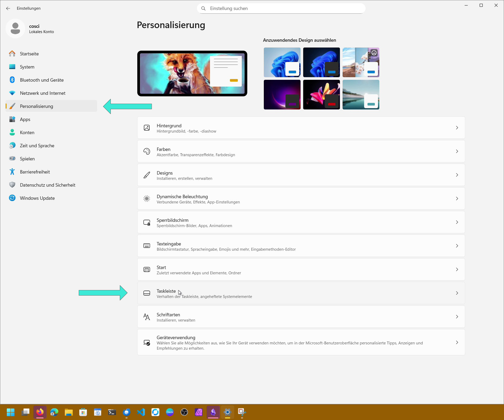Expand Farben with its right chevron
This screenshot has height=420, width=504.
click(x=457, y=151)
